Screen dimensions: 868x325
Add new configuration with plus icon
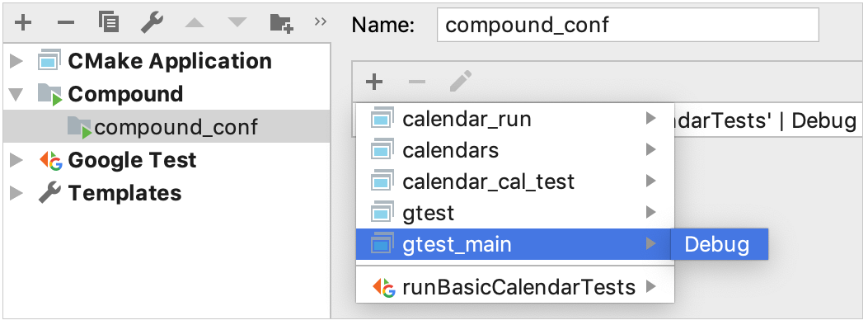coord(23,23)
